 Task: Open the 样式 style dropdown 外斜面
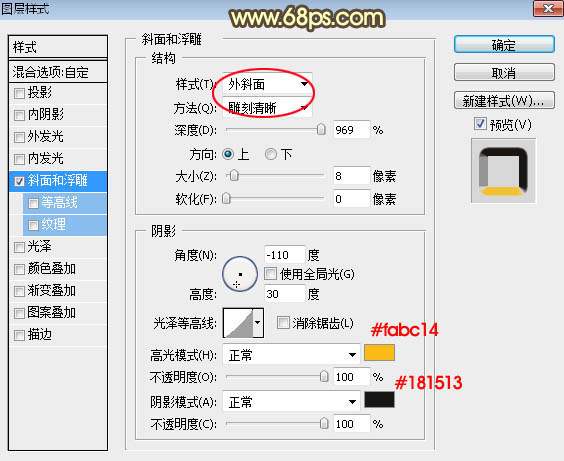(x=267, y=84)
